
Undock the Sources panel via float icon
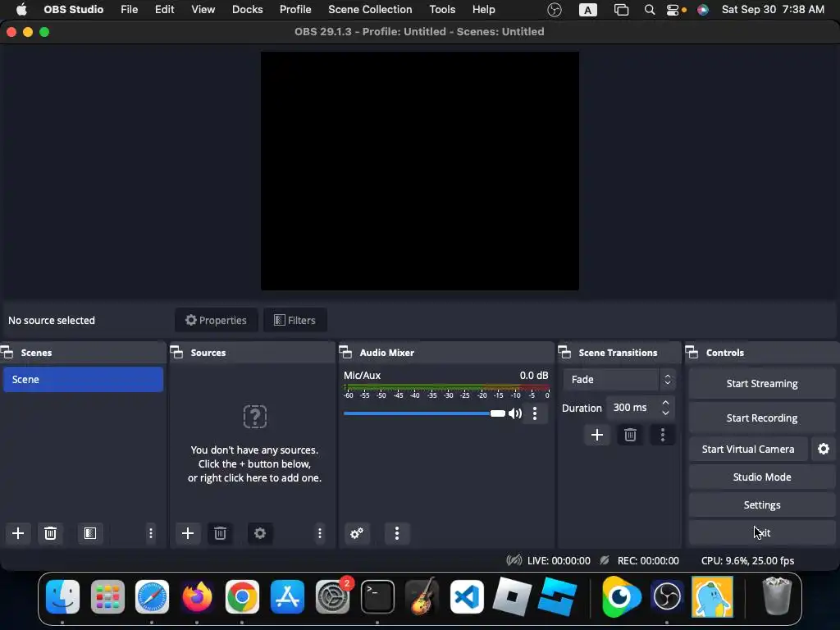pyautogui.click(x=177, y=353)
